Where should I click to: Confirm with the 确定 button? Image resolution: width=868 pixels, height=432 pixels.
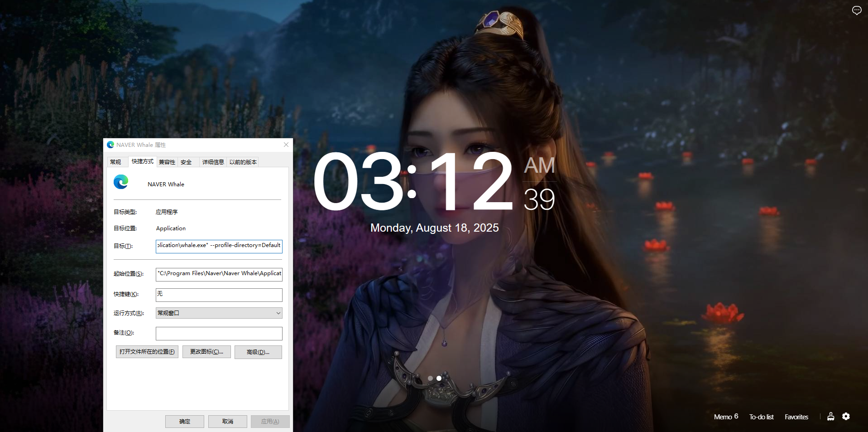pos(184,422)
